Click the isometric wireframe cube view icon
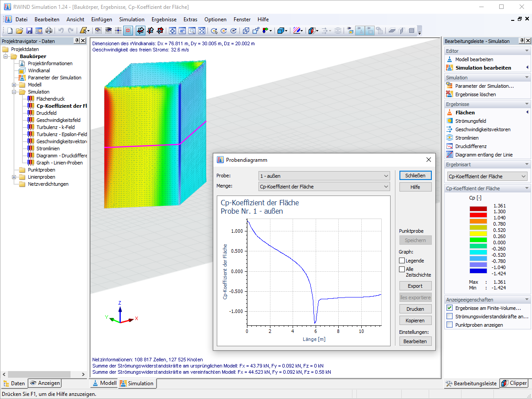 (x=246, y=31)
